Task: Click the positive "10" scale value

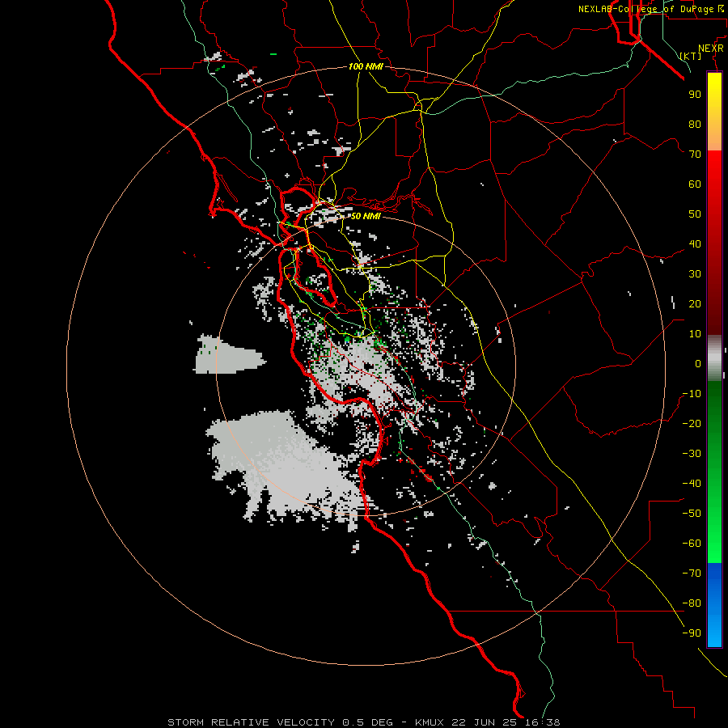Action: coord(695,334)
